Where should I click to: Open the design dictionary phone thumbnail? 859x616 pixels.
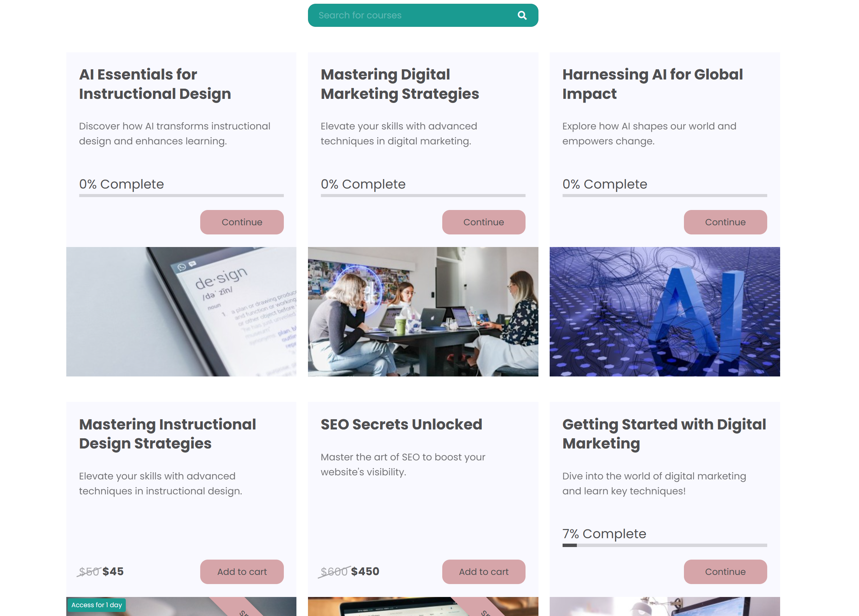(181, 312)
